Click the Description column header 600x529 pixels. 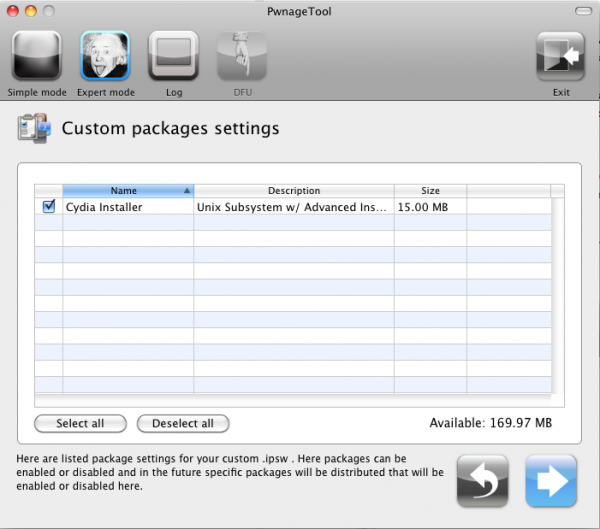pos(294,191)
